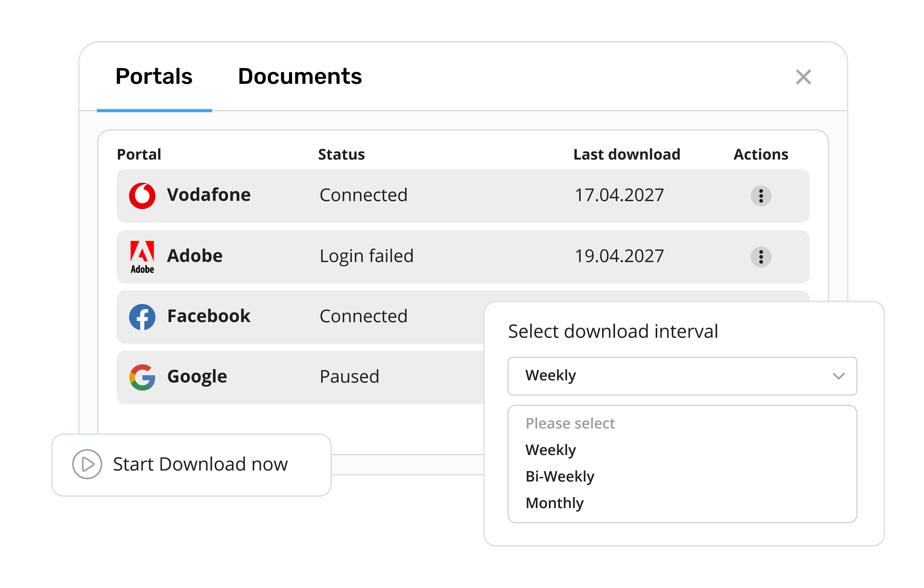Open actions menu for Adobe row
The width and height of the screenshot is (924, 588).
[761, 257]
